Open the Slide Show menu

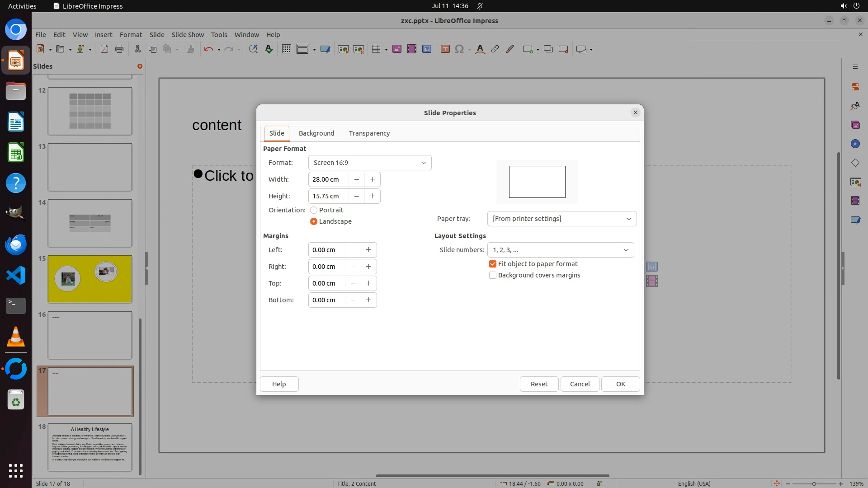(x=188, y=34)
